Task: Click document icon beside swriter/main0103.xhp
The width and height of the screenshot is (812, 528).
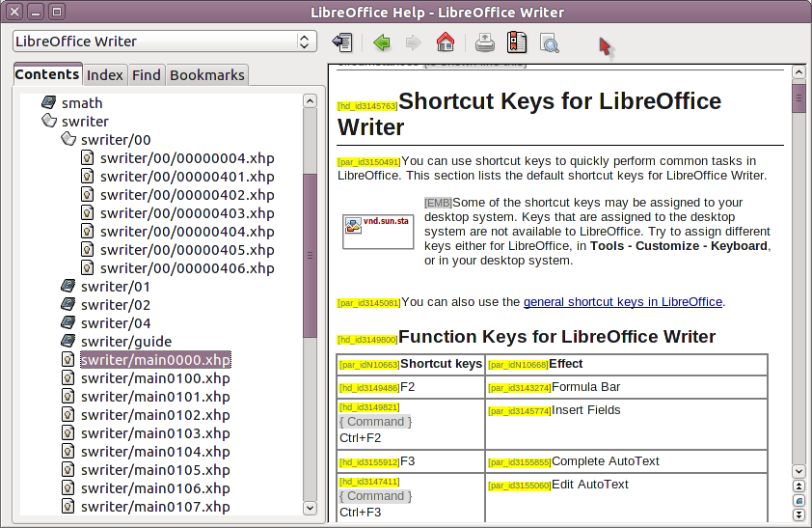Action: point(68,432)
